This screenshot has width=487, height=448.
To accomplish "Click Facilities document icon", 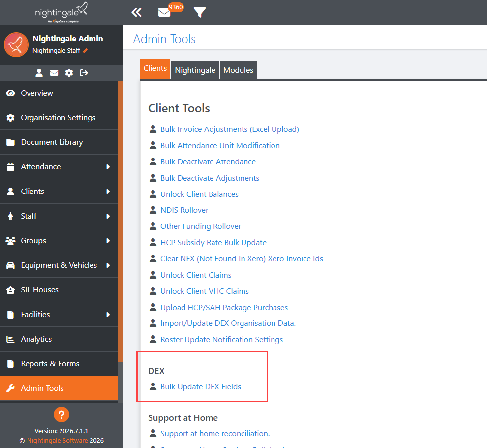I will 10,314.
